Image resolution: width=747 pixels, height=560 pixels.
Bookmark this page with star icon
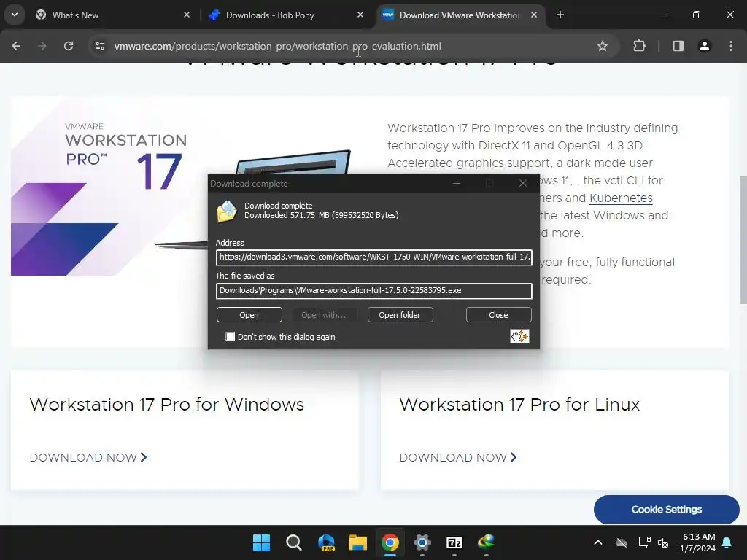click(602, 46)
